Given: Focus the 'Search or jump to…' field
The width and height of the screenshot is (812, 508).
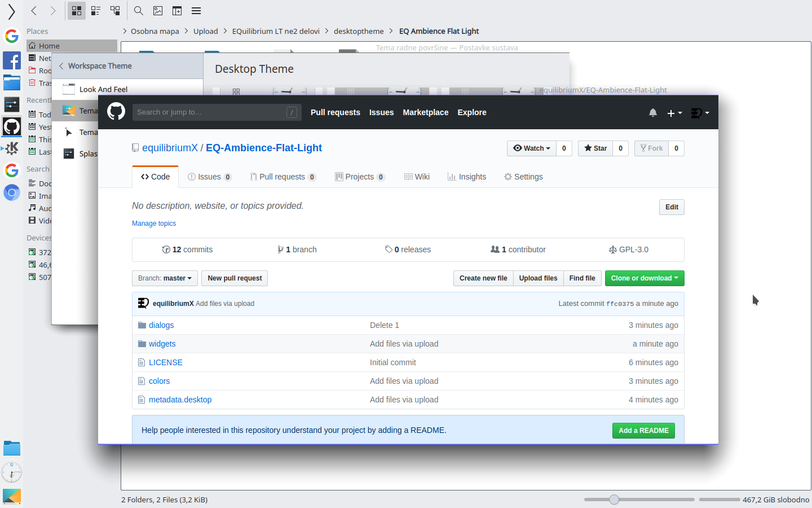Looking at the screenshot, I should [217, 112].
